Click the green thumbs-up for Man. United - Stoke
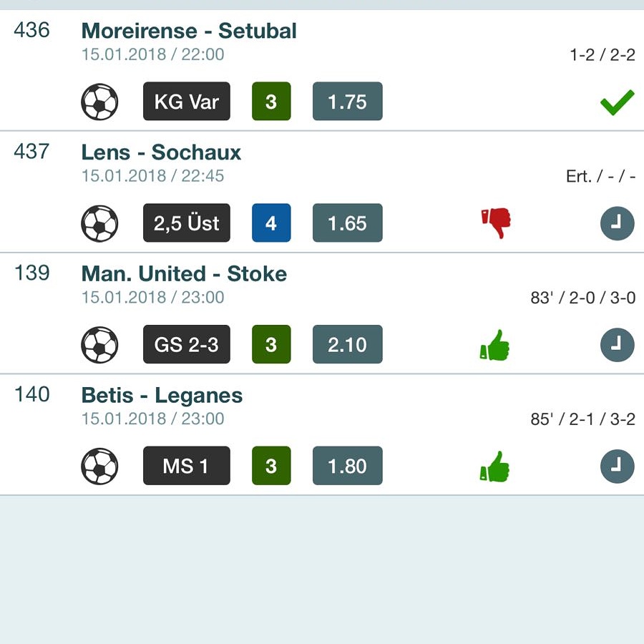The image size is (644, 644). coord(495,345)
